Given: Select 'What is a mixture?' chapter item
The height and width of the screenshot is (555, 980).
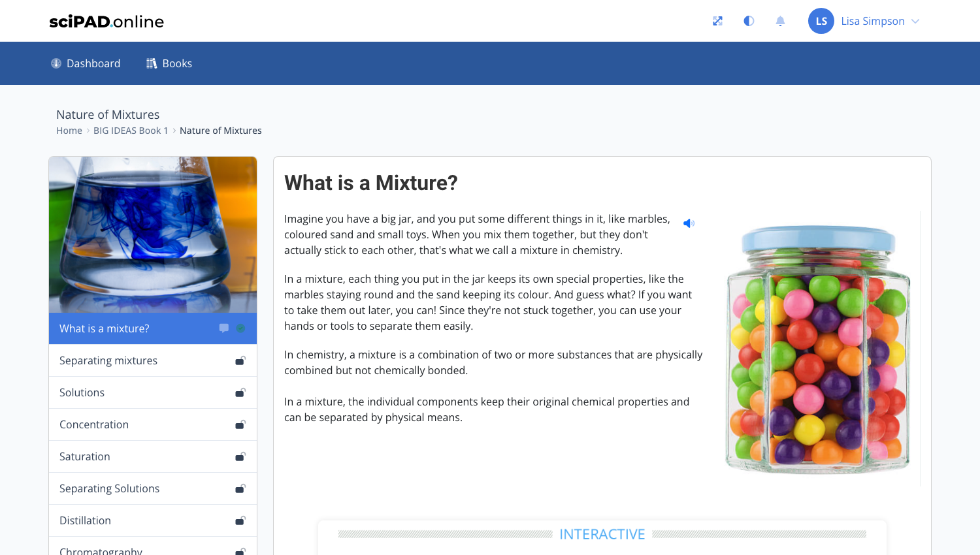Looking at the screenshot, I should tap(153, 328).
